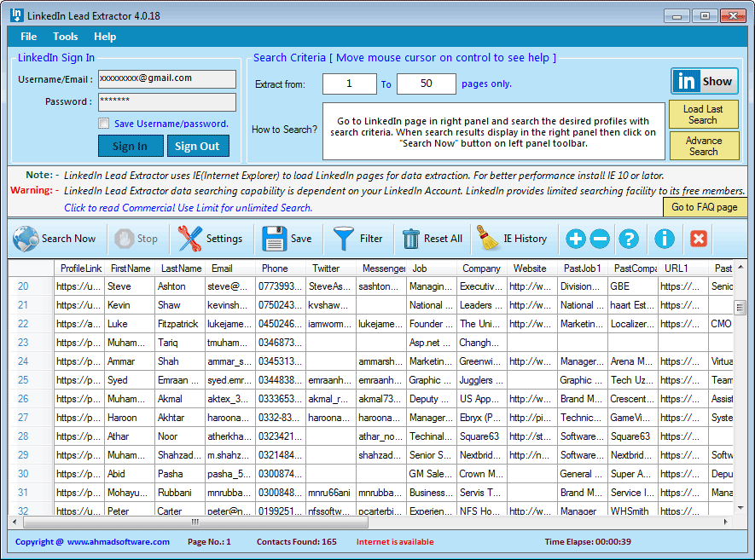
Task: Open help via the question mark icon
Action: [x=629, y=239]
